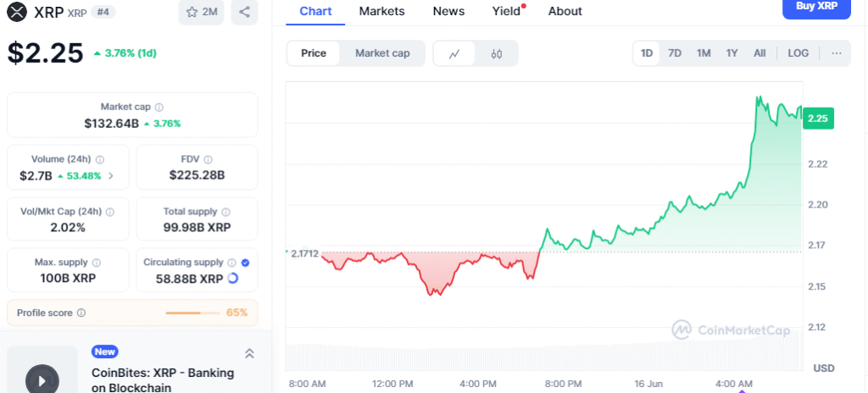This screenshot has height=393, width=868.
Task: Click the 99.98B XRP total supply
Action: [x=197, y=227]
